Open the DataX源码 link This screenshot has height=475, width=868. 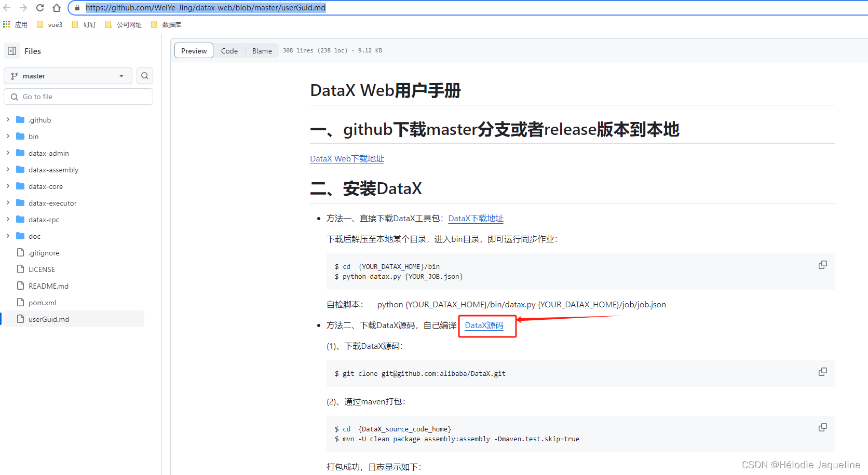tap(484, 325)
